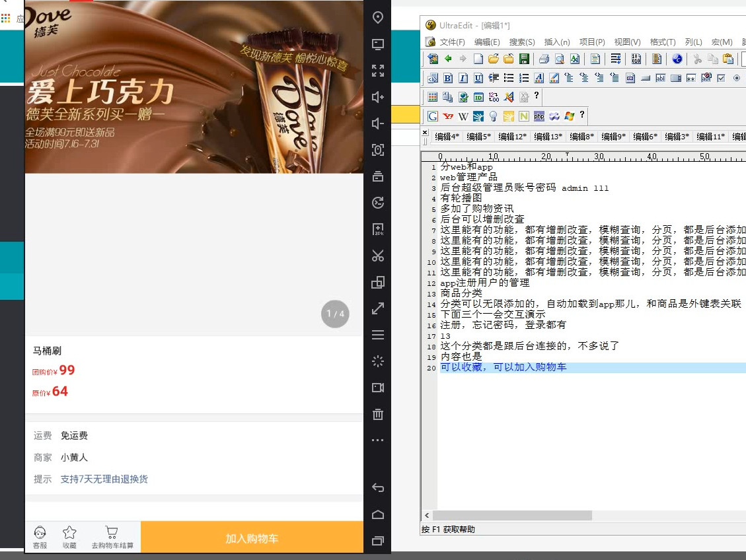The height and width of the screenshot is (560, 746).
Task: Tap 去购物车结算 cart button
Action: click(112, 538)
